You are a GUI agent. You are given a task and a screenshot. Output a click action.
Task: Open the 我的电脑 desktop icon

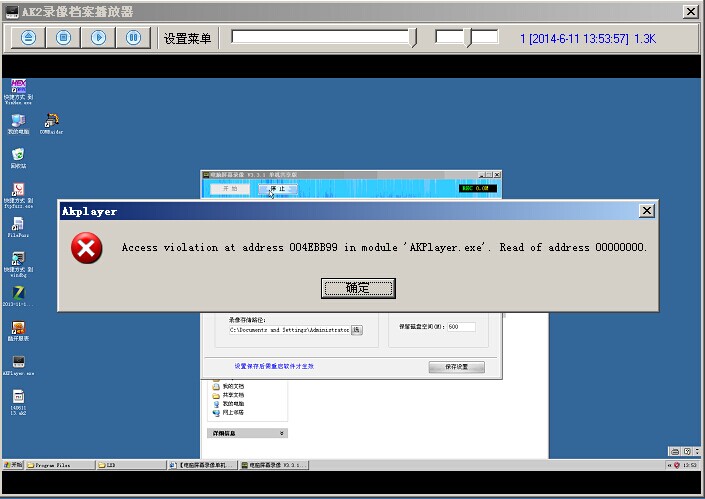(18, 124)
